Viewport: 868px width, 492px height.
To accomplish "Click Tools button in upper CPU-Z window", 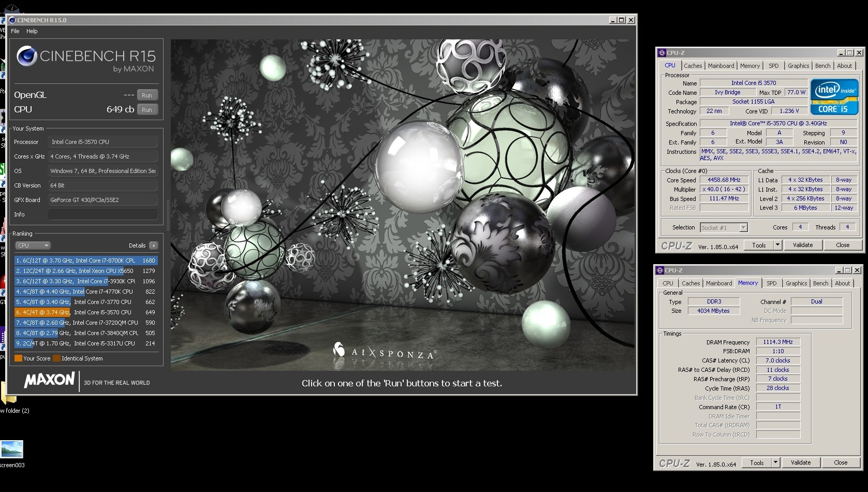I will 759,245.
